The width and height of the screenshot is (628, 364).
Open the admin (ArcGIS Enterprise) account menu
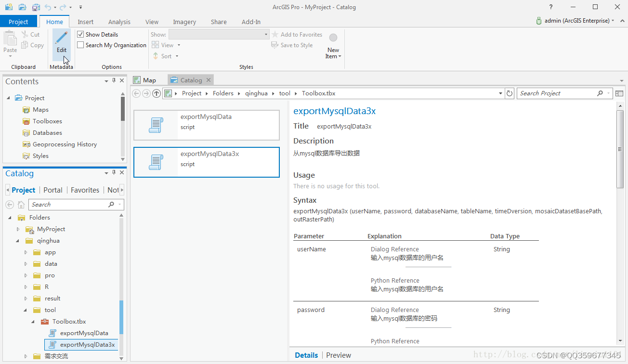tap(576, 21)
